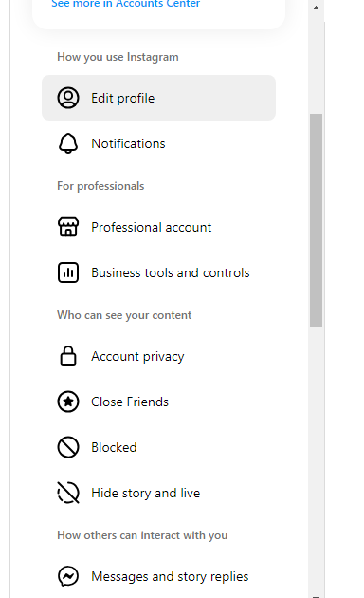Select the Close Friends option

[158, 402]
